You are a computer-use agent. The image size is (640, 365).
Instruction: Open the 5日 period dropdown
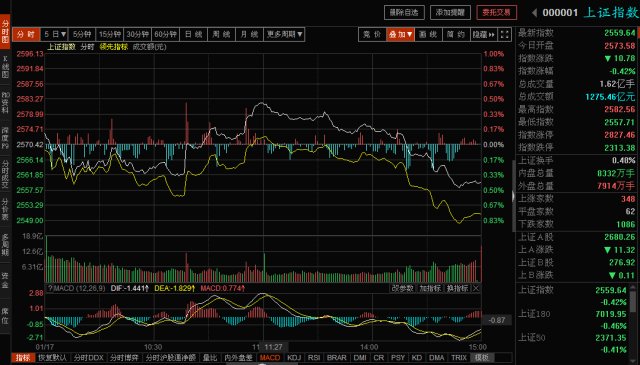pyautogui.click(x=55, y=34)
